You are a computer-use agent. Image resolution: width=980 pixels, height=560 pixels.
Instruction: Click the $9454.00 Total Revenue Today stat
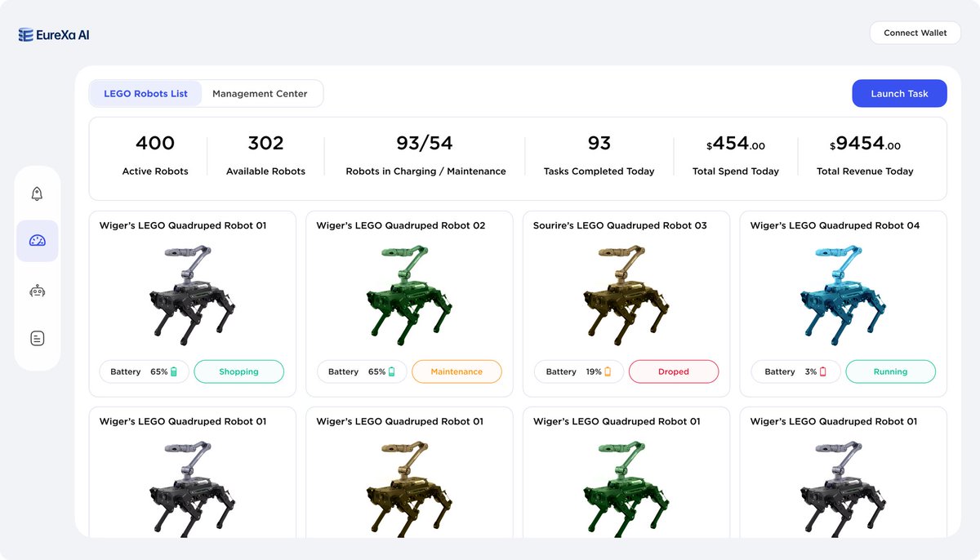click(865, 155)
